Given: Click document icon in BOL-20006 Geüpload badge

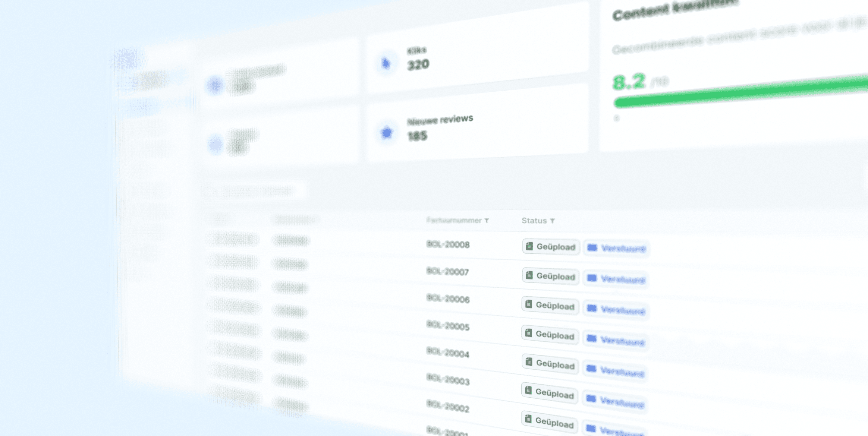Looking at the screenshot, I should (x=529, y=304).
